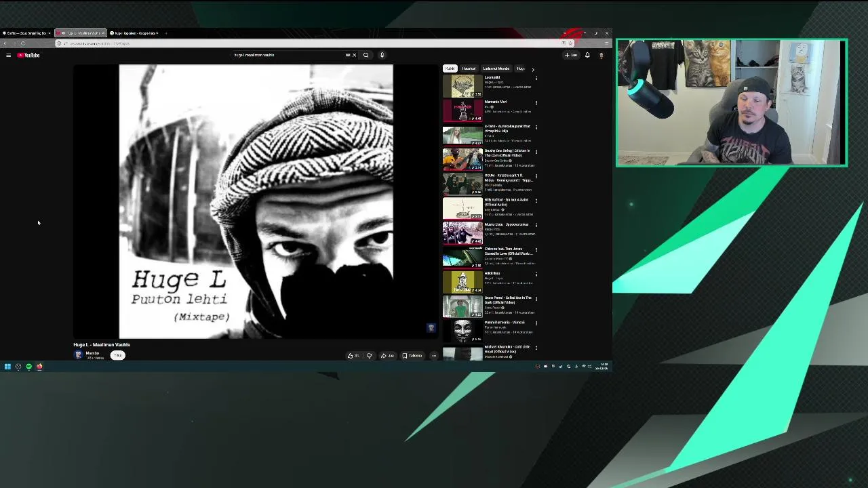Open the red browser icon on taskbar
The height and width of the screenshot is (488, 868).
(39, 367)
